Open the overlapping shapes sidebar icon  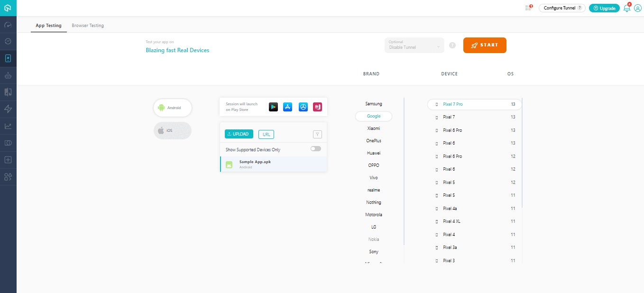pyautogui.click(x=8, y=143)
